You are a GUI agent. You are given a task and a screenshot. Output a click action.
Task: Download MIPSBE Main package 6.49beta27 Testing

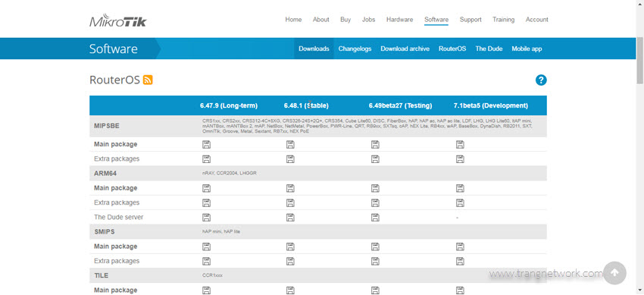[x=375, y=144]
